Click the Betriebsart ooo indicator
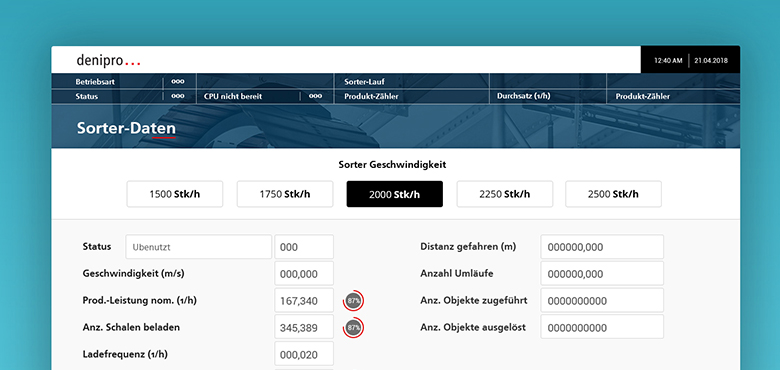The width and height of the screenshot is (780, 370). coord(178,82)
